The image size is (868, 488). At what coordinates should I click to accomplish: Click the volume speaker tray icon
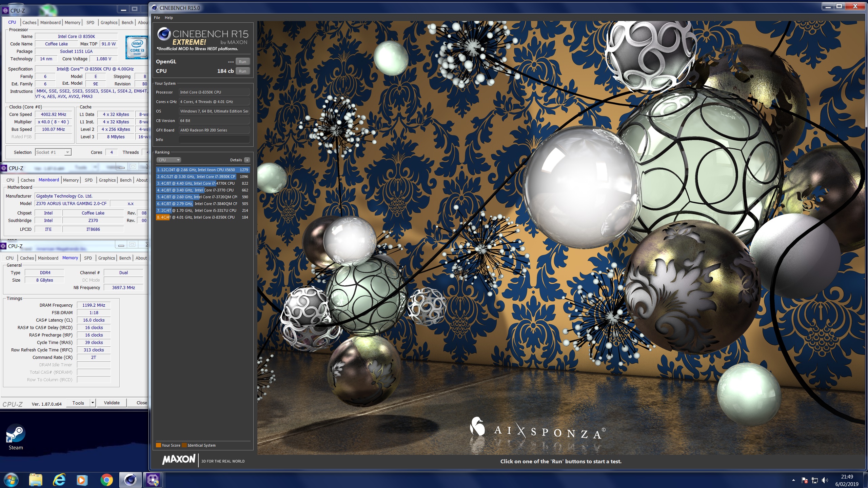(825, 480)
